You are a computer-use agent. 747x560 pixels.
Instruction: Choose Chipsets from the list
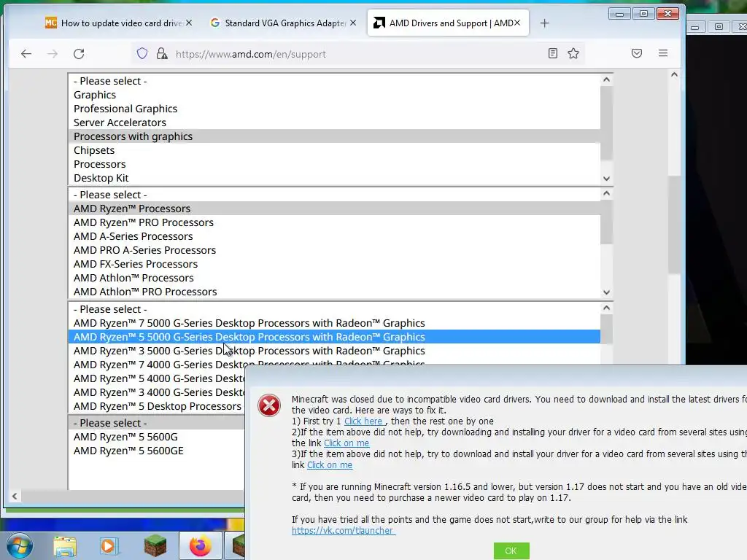334,150
